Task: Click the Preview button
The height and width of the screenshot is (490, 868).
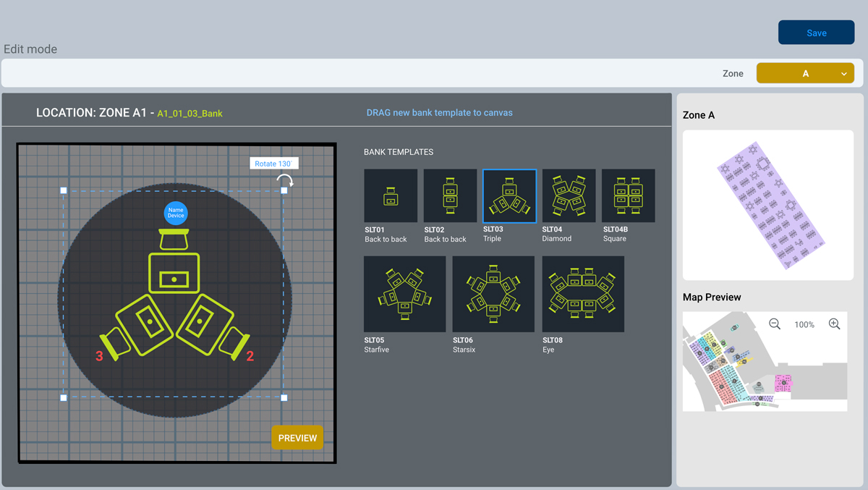Action: point(297,437)
